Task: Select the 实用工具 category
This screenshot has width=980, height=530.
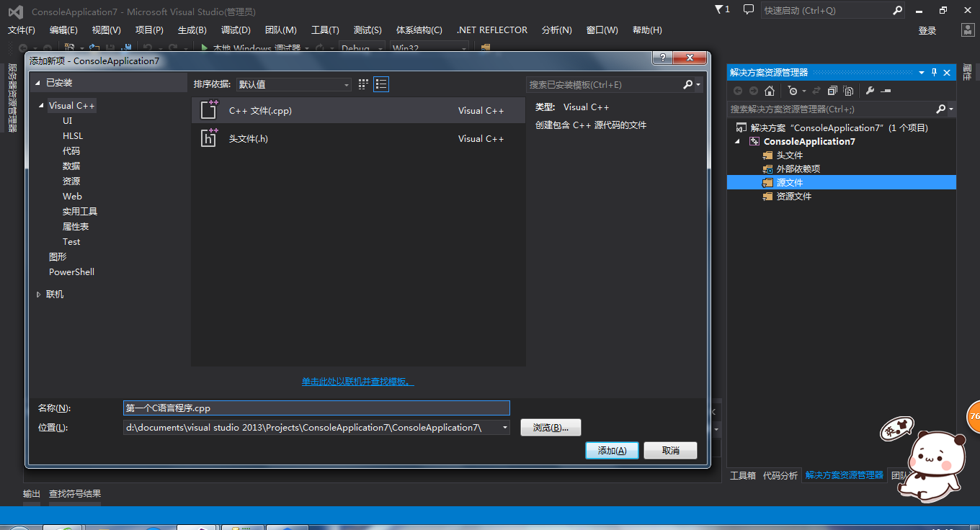Action: (80, 211)
